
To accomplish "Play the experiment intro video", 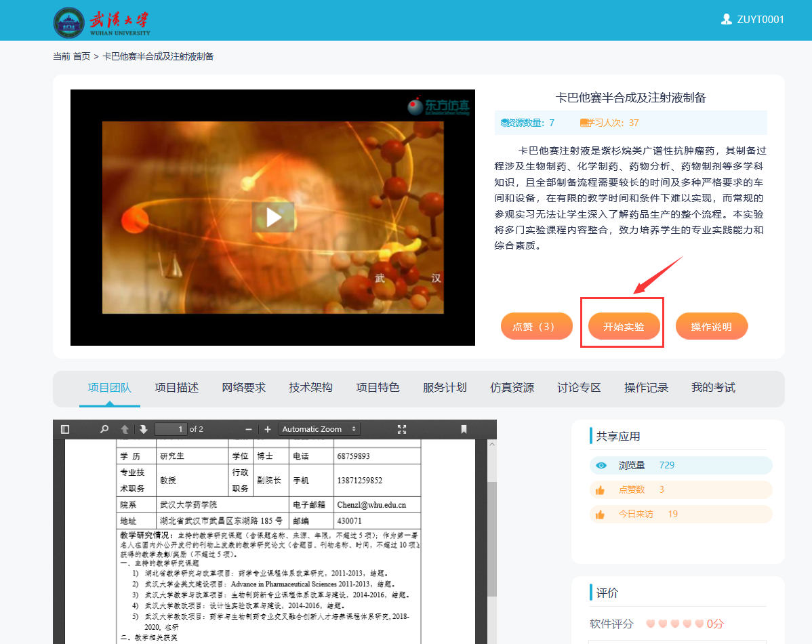I will pyautogui.click(x=273, y=217).
